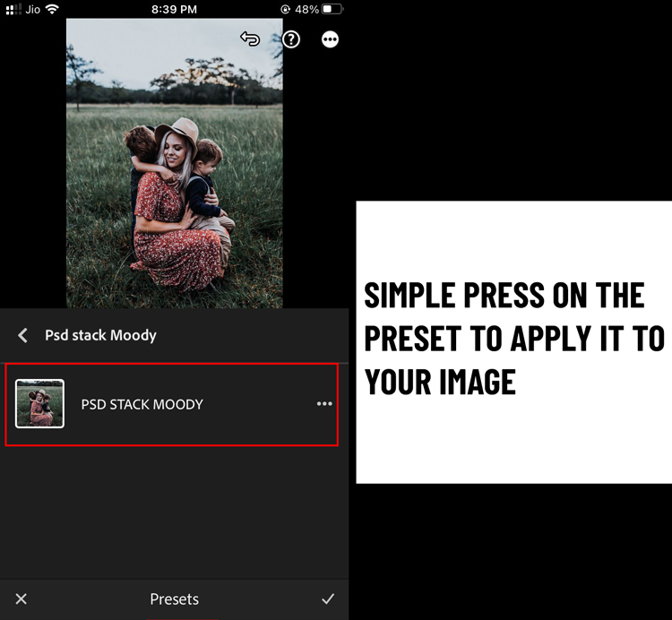
Task: Open the help question mark icon
Action: pos(291,39)
